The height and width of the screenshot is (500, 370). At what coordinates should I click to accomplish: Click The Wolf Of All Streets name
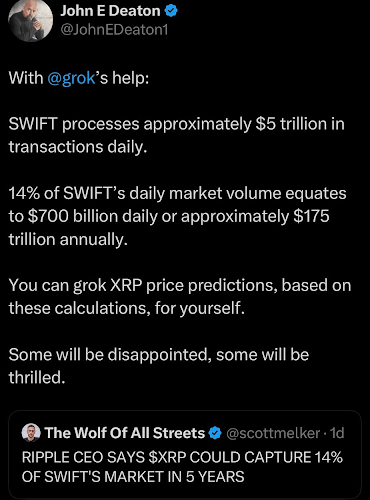[x=125, y=433]
